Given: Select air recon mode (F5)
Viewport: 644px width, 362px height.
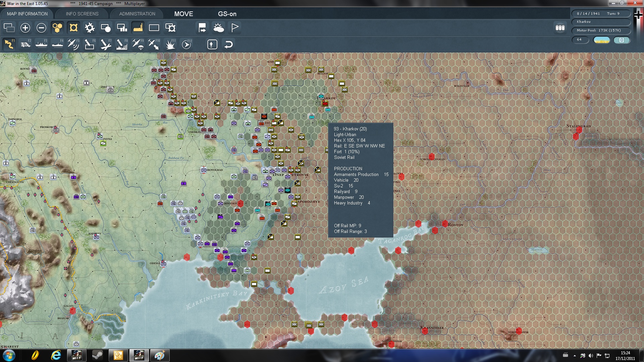Looking at the screenshot, I should click(x=73, y=44).
